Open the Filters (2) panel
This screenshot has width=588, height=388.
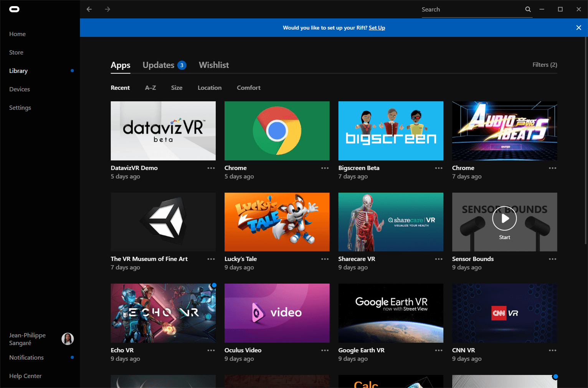545,65
